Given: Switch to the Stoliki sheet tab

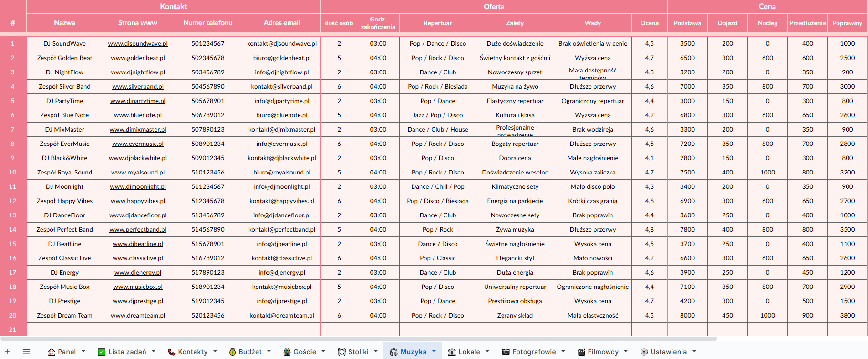Looking at the screenshot, I should tap(358, 352).
